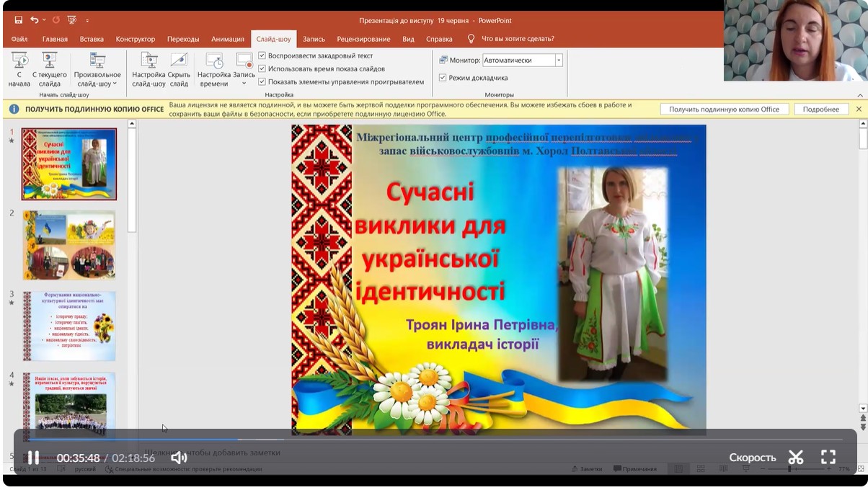Click the 'Подробнее' button
This screenshot has width=868, height=490.
pos(821,109)
